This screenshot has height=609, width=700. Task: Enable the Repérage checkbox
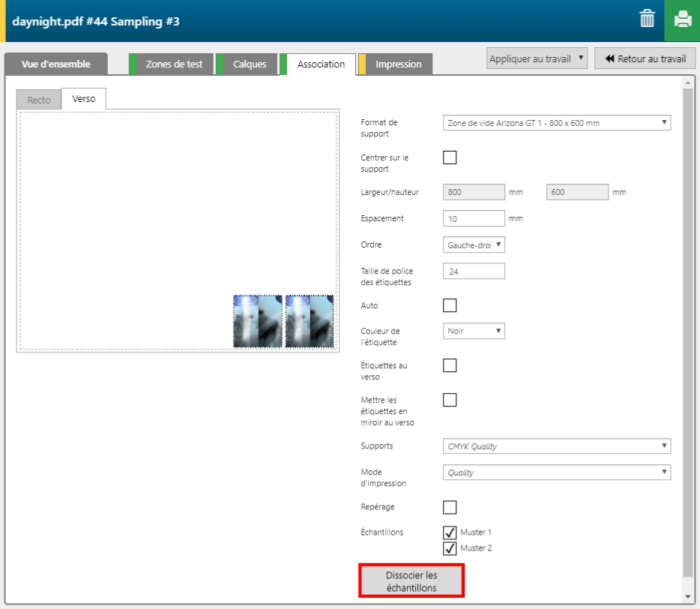(450, 507)
